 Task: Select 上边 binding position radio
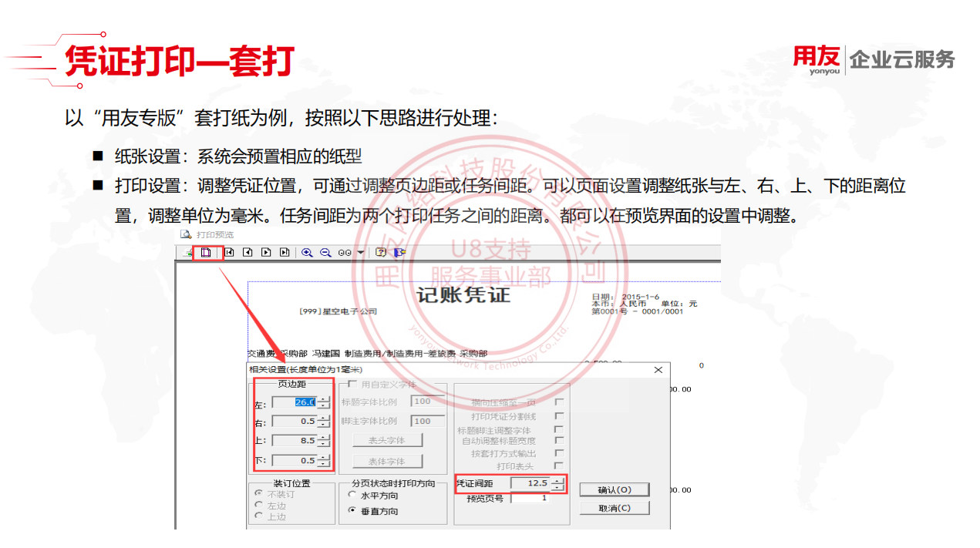pyautogui.click(x=258, y=516)
